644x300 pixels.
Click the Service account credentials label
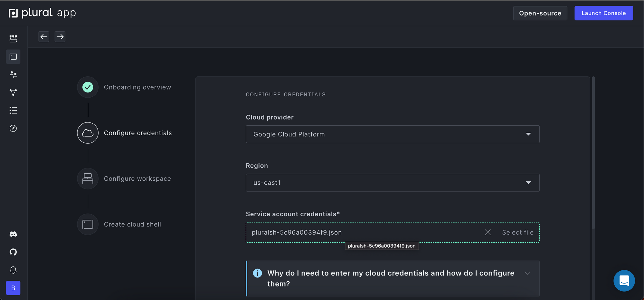pos(293,214)
